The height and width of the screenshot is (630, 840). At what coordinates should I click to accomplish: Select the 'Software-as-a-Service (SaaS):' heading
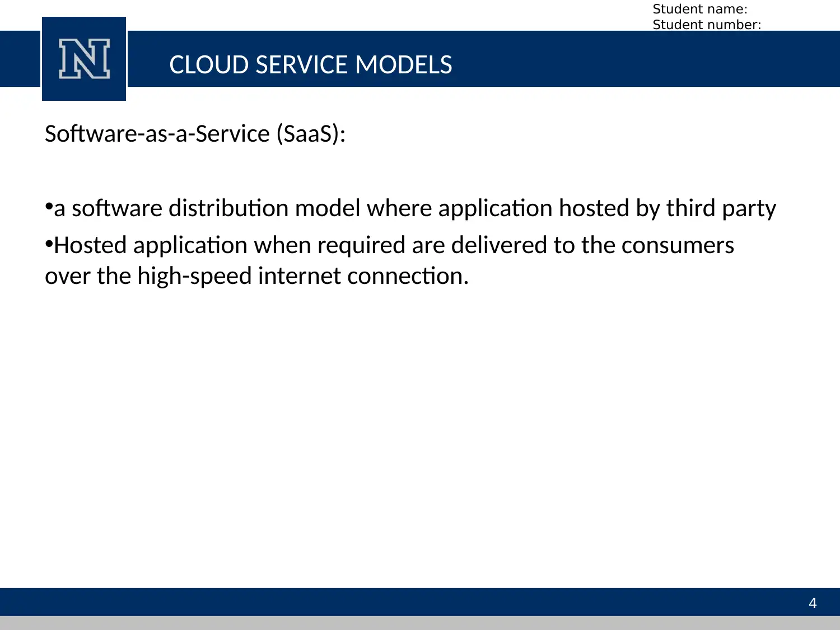click(195, 134)
